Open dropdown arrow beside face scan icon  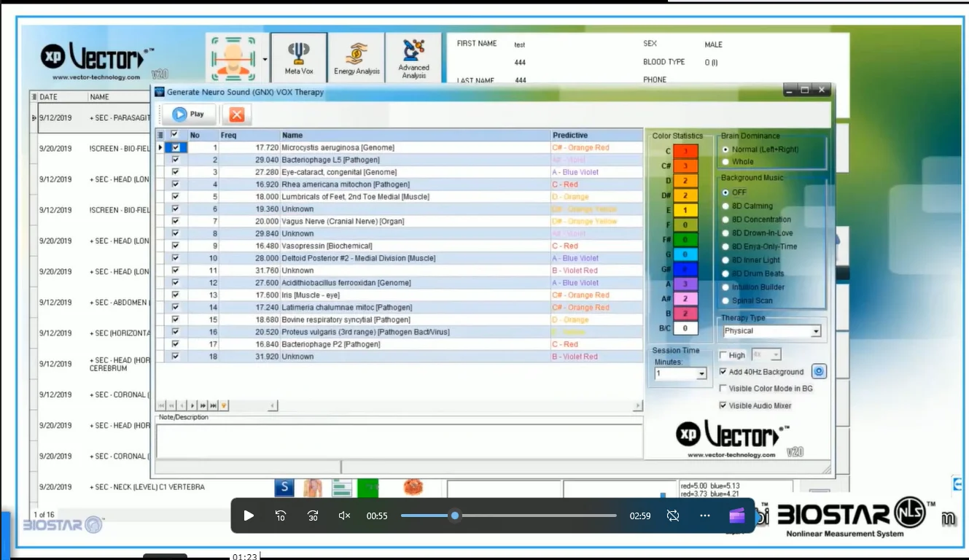click(264, 60)
